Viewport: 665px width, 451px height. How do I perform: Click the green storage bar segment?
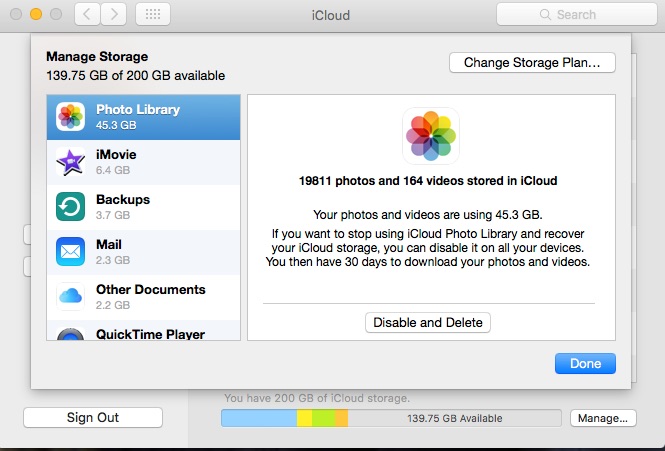click(x=324, y=418)
